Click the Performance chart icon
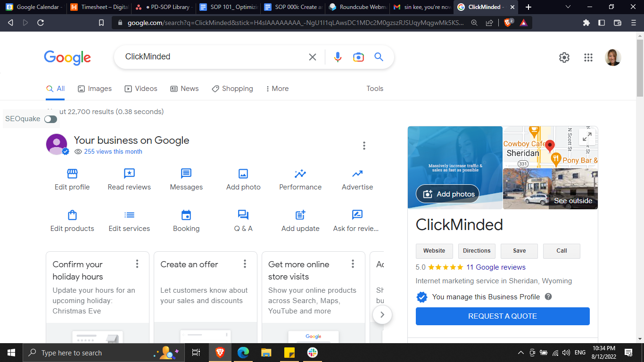Screen dimensions: 644x362 click(x=300, y=174)
